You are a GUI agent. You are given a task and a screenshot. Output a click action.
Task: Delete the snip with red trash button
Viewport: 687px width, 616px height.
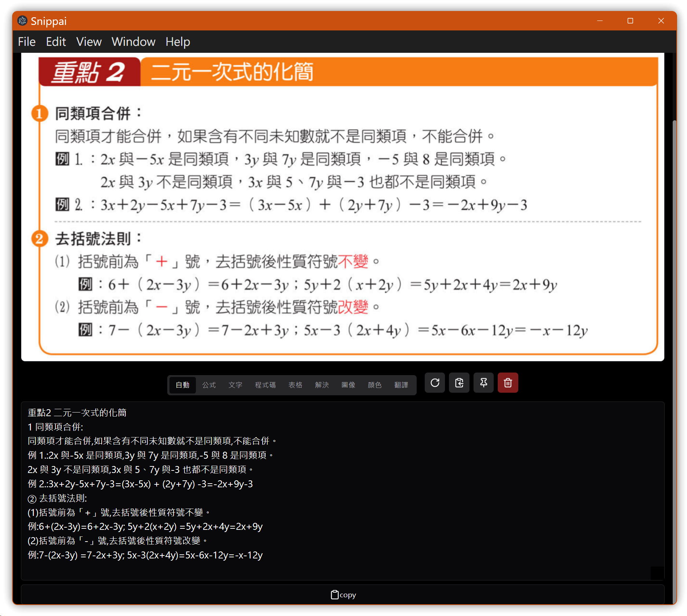pyautogui.click(x=508, y=383)
